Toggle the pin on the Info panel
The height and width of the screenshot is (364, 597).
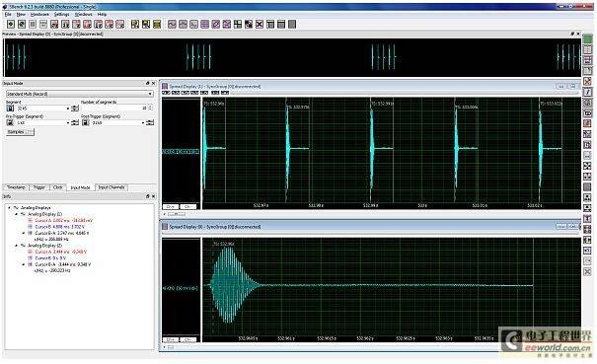tap(148, 196)
